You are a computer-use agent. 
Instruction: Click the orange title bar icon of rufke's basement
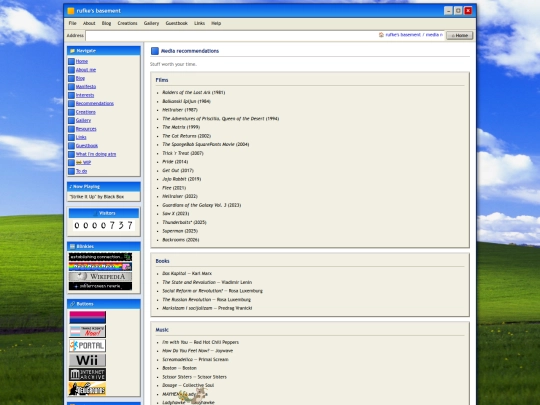click(x=71, y=11)
